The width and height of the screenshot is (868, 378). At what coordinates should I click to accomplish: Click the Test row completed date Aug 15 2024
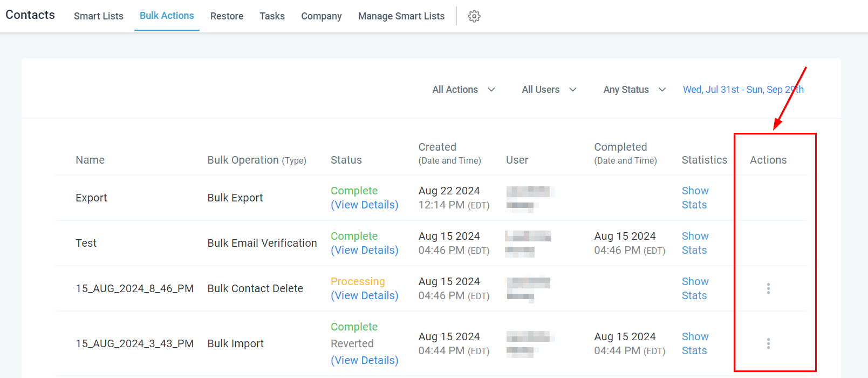coord(625,236)
